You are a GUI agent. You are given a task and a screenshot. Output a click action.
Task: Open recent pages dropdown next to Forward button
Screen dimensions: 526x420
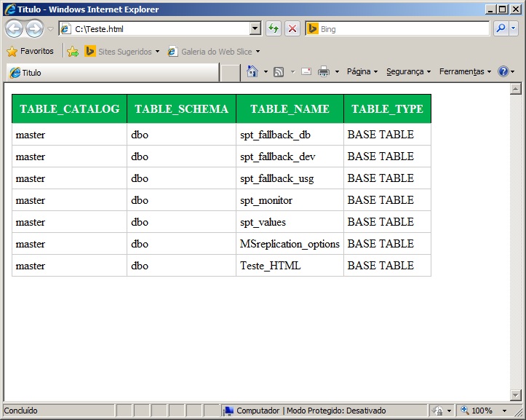tap(50, 29)
